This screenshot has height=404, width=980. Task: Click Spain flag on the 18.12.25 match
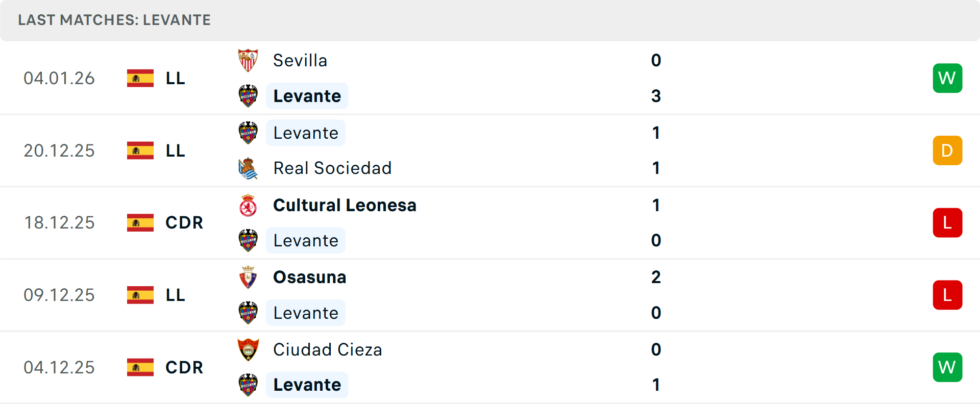point(140,223)
